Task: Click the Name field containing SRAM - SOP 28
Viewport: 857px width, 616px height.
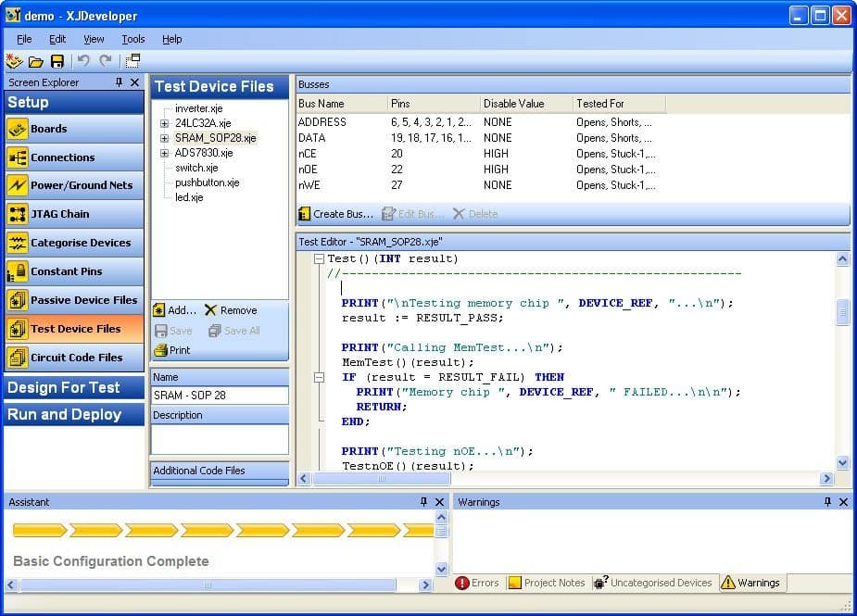Action: [x=220, y=396]
